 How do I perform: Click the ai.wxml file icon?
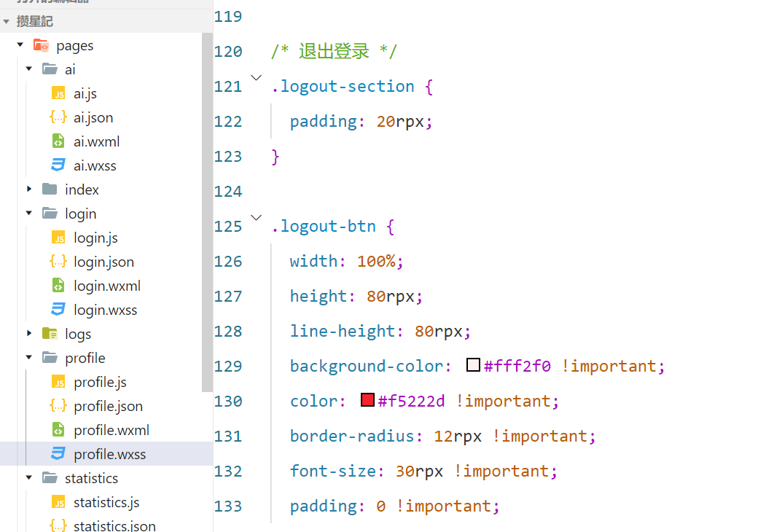[x=58, y=141]
